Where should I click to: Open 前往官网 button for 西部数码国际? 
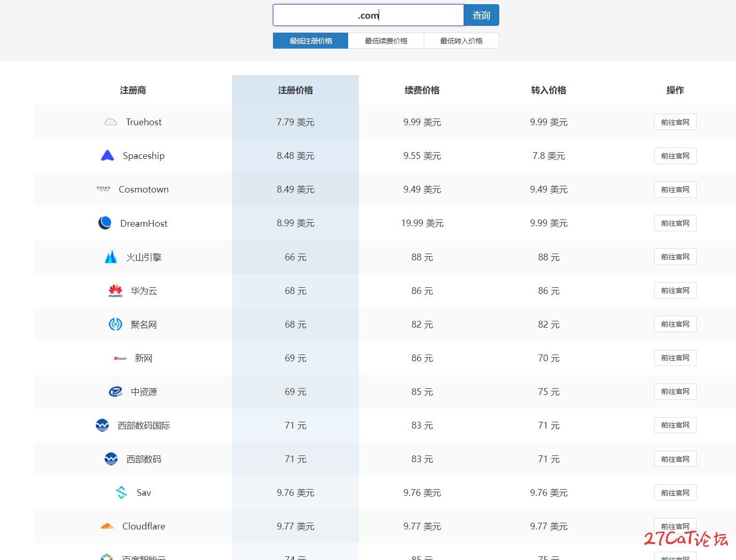(x=675, y=425)
